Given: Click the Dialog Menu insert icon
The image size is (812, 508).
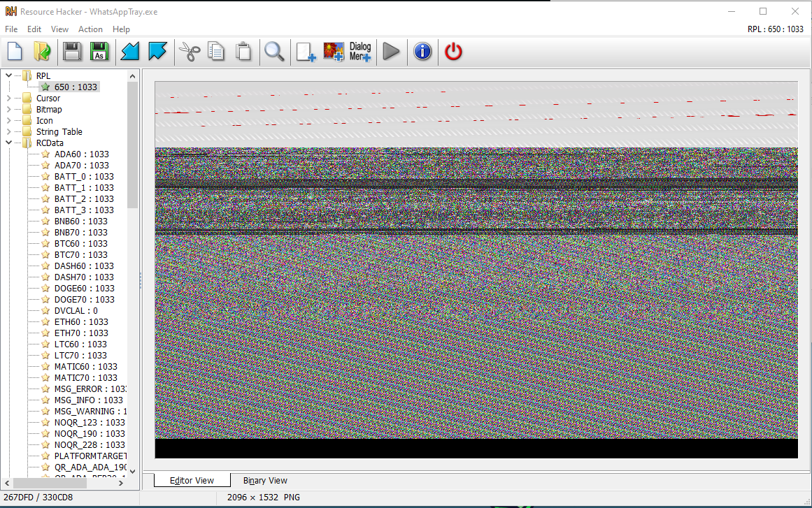Looking at the screenshot, I should tap(360, 52).
